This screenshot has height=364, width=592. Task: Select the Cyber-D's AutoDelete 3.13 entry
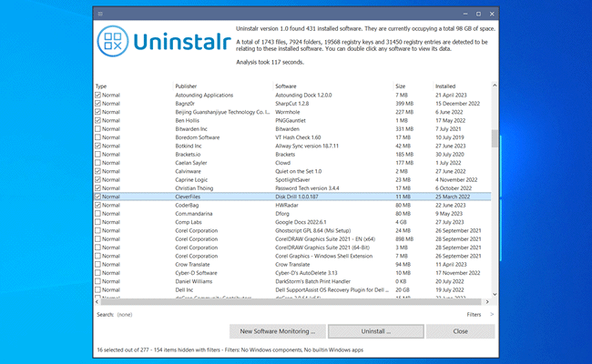tap(306, 273)
